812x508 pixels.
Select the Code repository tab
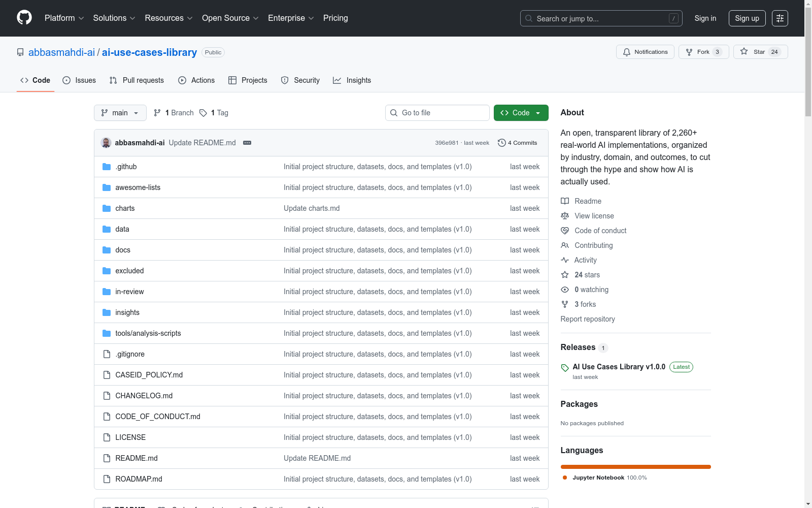36,80
